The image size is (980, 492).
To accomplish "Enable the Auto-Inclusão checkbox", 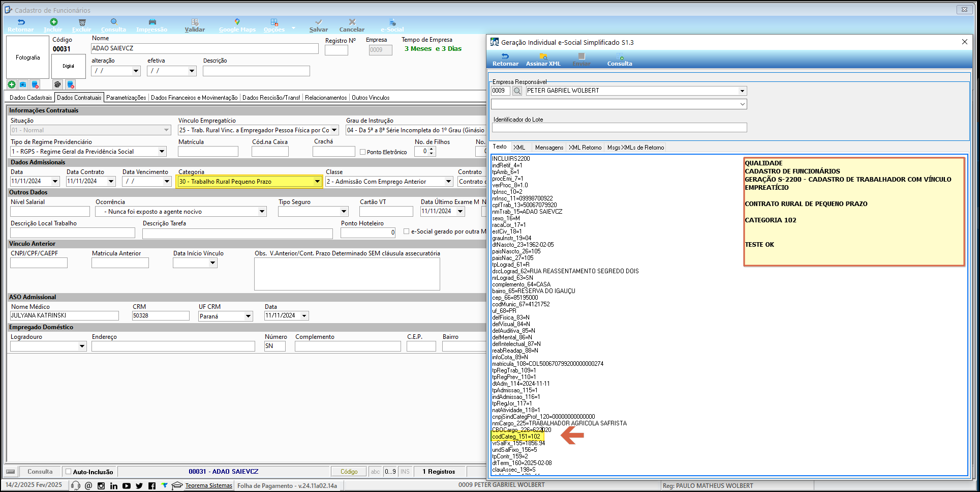I will click(69, 472).
